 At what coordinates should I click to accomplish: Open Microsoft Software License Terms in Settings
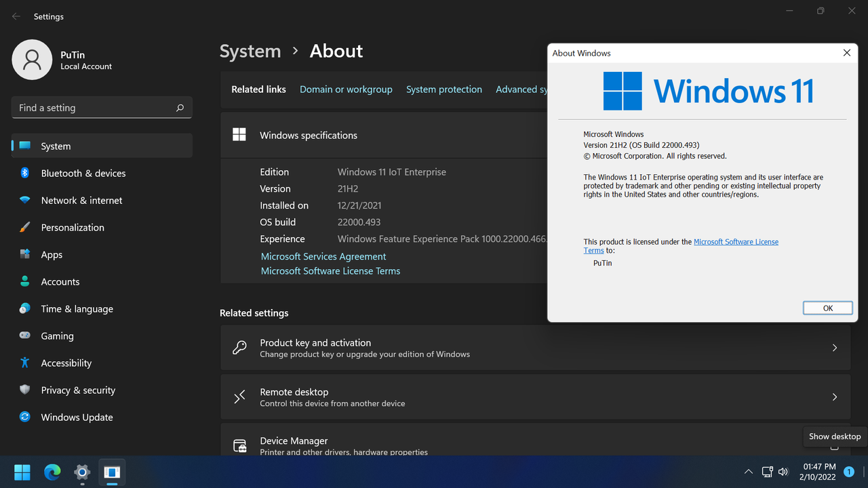(330, 271)
